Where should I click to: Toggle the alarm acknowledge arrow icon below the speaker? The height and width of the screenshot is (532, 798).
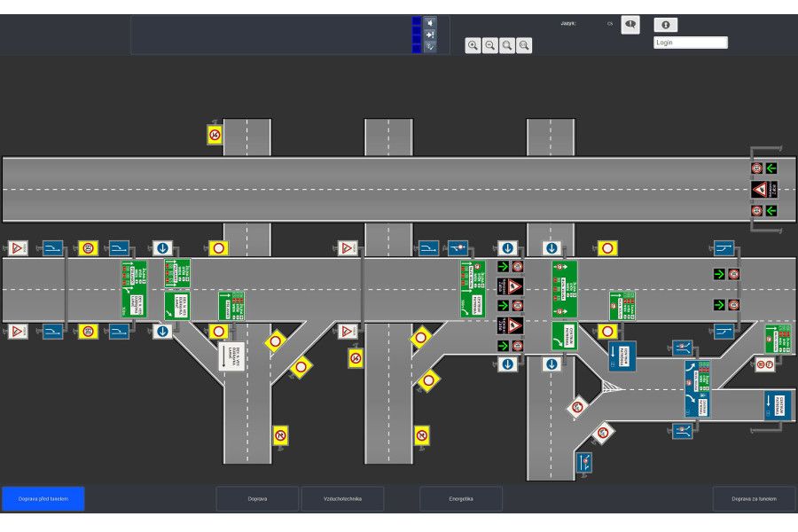(430, 35)
